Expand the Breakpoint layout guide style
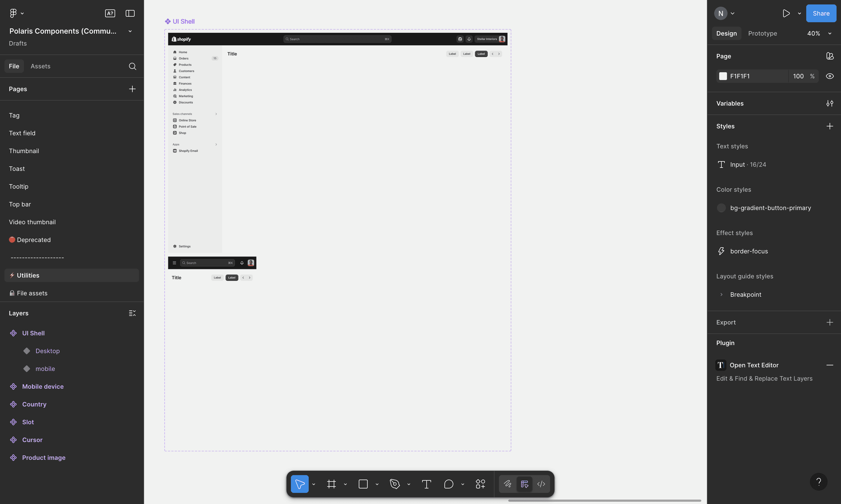The height and width of the screenshot is (504, 841). [721, 295]
